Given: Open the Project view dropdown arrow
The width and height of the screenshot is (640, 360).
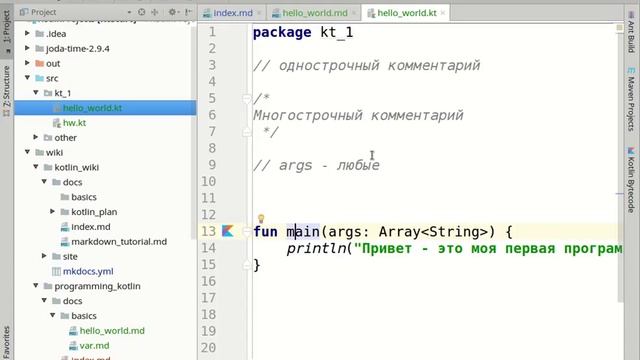Looking at the screenshot, I should point(129,12).
